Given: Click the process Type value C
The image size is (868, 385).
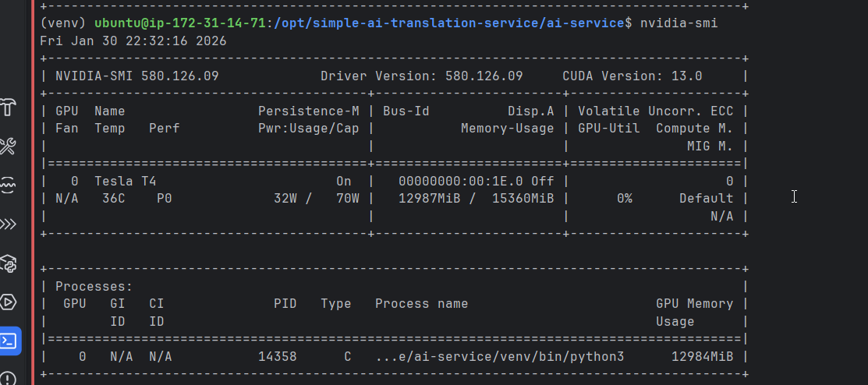Looking at the screenshot, I should (348, 357).
